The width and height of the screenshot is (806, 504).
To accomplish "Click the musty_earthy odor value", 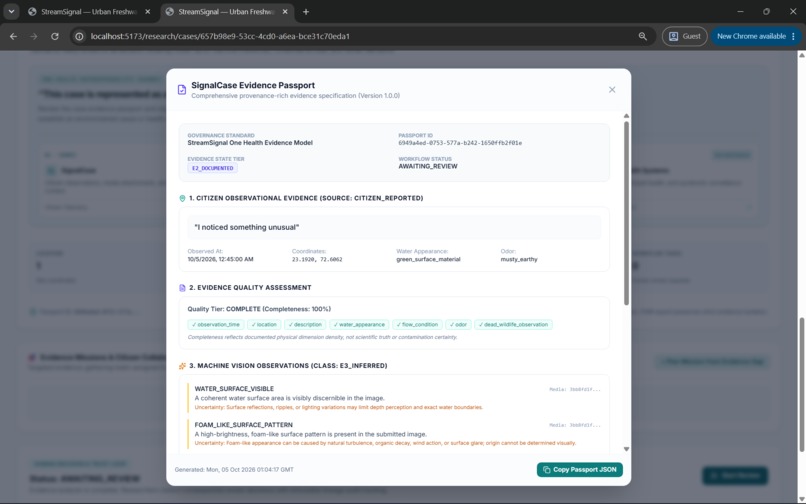I will click(519, 260).
